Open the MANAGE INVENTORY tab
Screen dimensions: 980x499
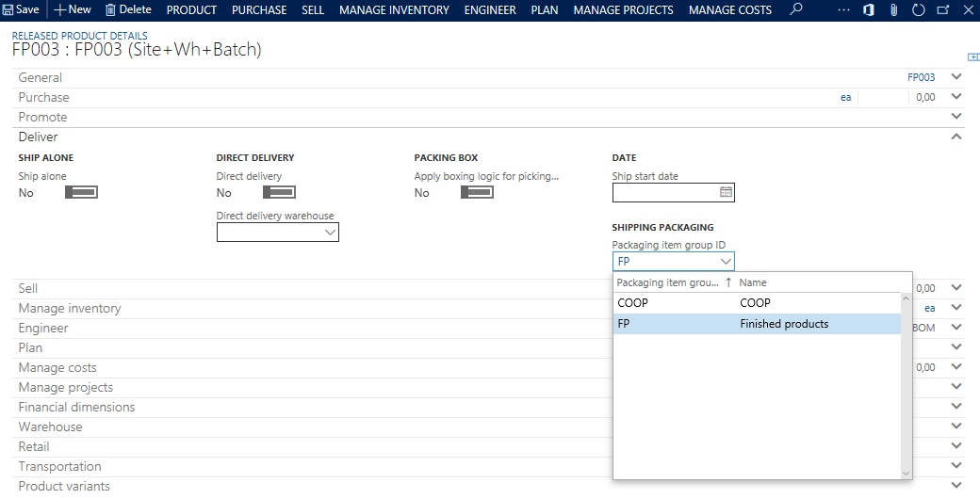tap(395, 10)
